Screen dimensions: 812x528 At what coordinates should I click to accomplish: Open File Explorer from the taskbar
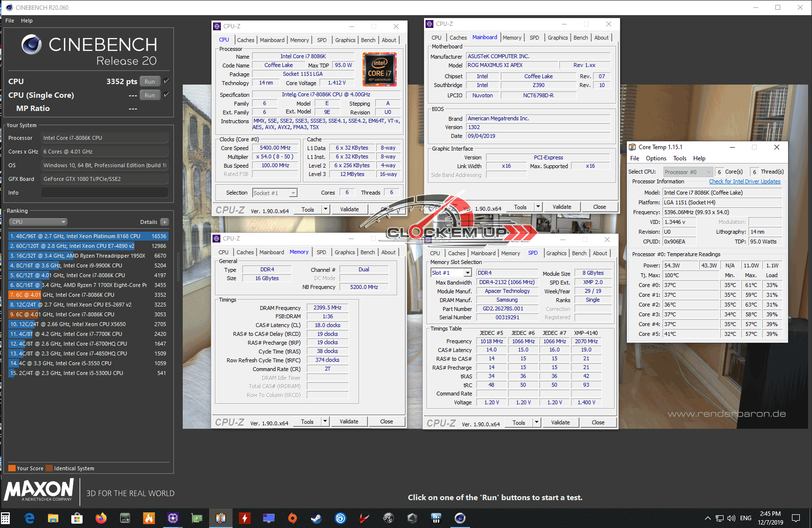[x=53, y=518]
